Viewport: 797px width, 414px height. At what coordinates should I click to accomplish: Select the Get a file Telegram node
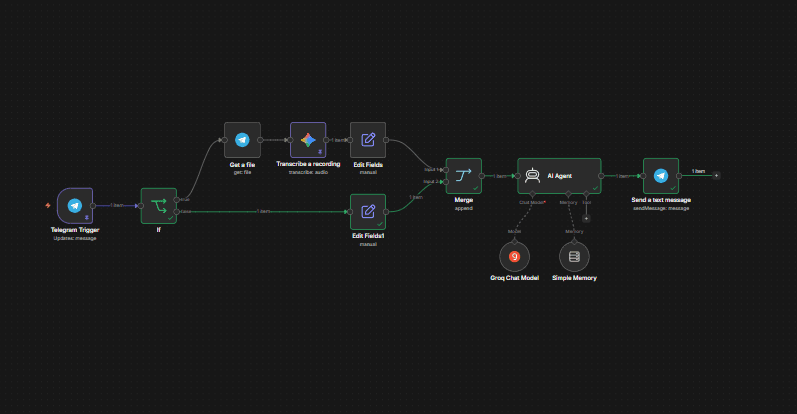pyautogui.click(x=242, y=140)
